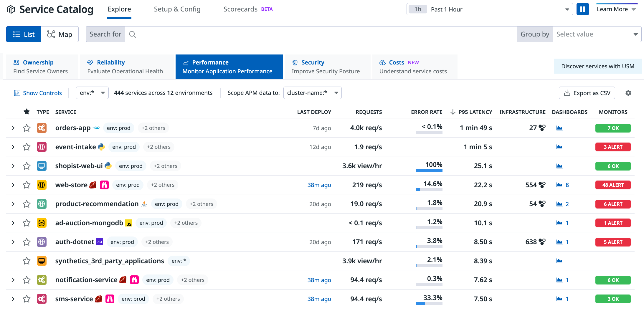Click Discover services with USM
The height and width of the screenshot is (311, 644).
point(598,66)
